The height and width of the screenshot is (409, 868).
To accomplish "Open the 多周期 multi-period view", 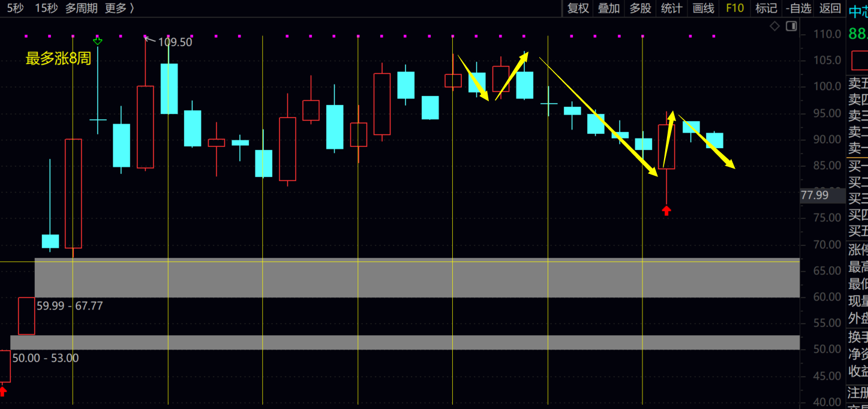I will point(81,8).
